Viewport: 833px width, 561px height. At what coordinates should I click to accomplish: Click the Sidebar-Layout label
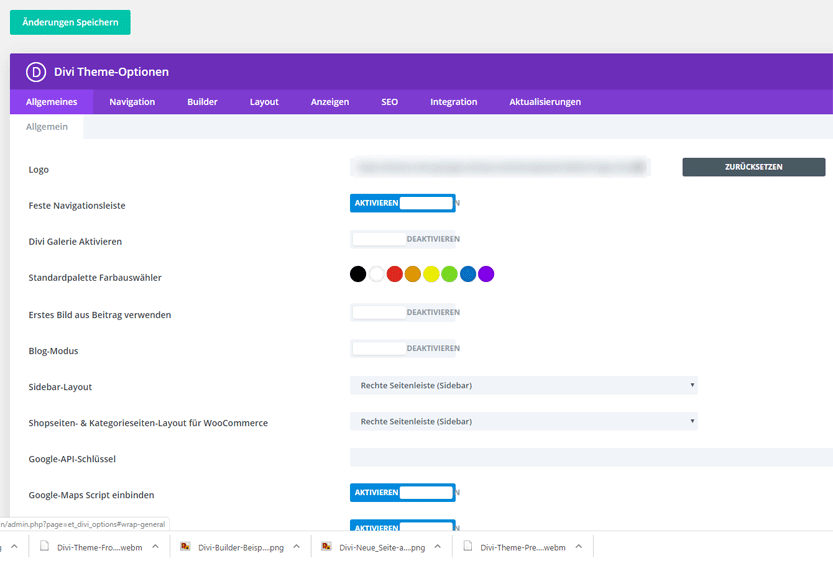click(60, 387)
